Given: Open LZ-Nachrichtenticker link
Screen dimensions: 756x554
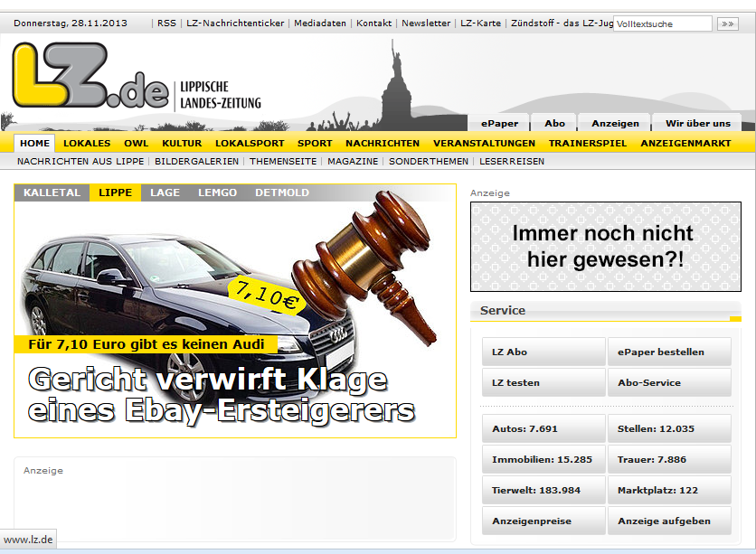Looking at the screenshot, I should click(x=235, y=23).
